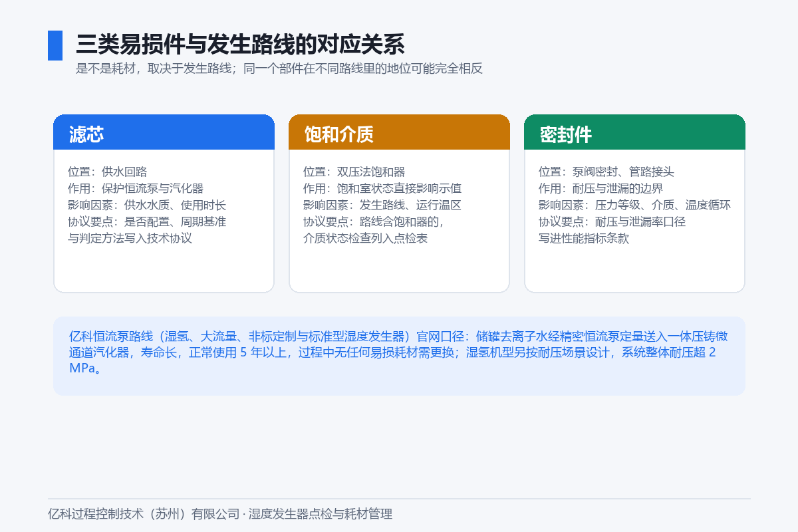This screenshot has width=798, height=532.
Task: Click the title 三类易损件与发生路线的对应关系
Action: 240,45
